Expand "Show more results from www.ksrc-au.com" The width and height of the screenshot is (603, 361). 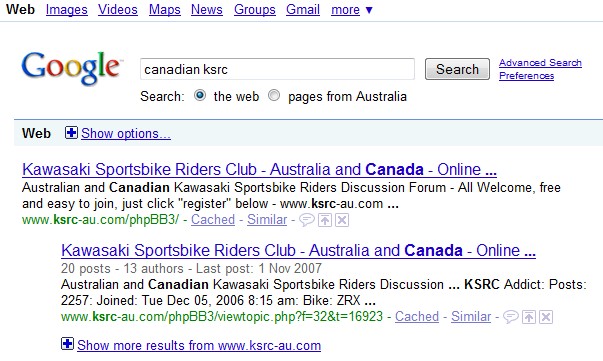point(199,345)
